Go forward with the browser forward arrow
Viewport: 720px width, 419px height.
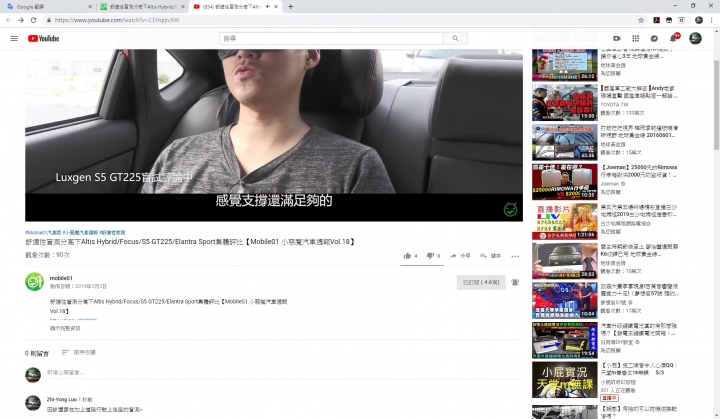(x=21, y=20)
